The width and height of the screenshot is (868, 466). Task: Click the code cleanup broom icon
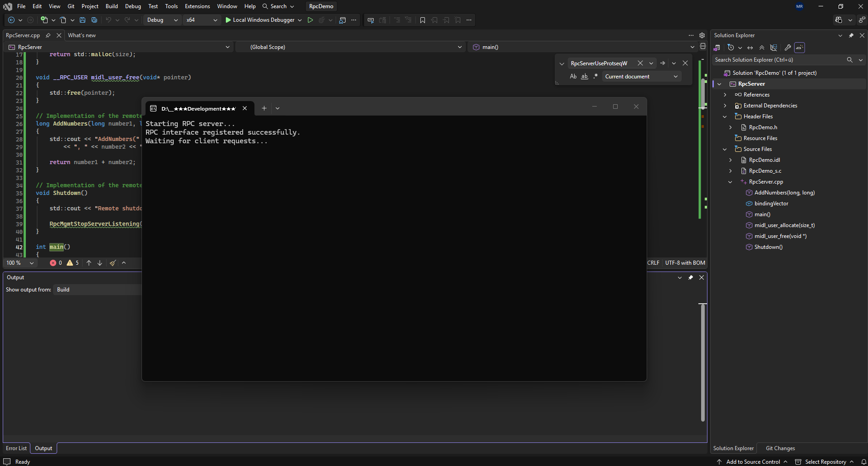point(112,263)
